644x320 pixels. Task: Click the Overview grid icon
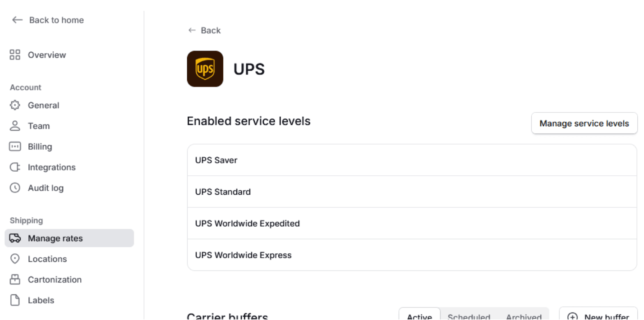15,55
